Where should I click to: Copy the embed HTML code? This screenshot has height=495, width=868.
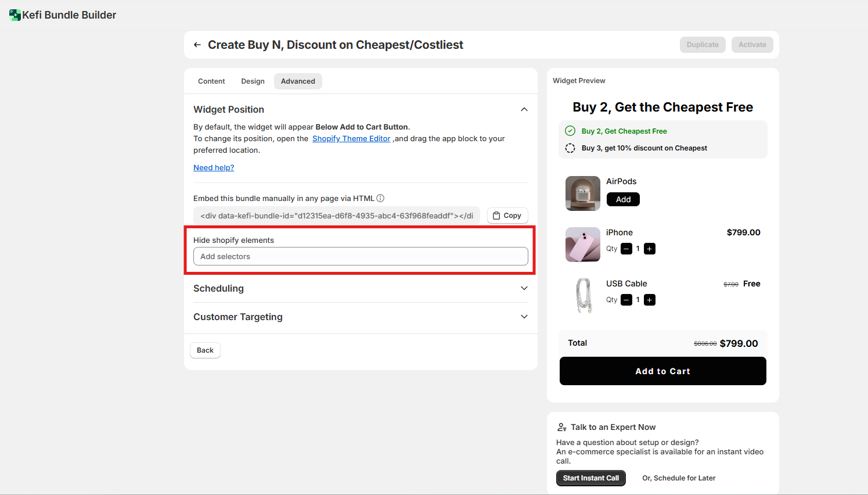(x=507, y=216)
